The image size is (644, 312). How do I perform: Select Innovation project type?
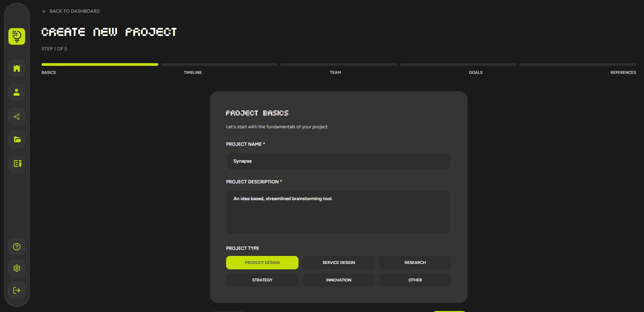pos(339,280)
